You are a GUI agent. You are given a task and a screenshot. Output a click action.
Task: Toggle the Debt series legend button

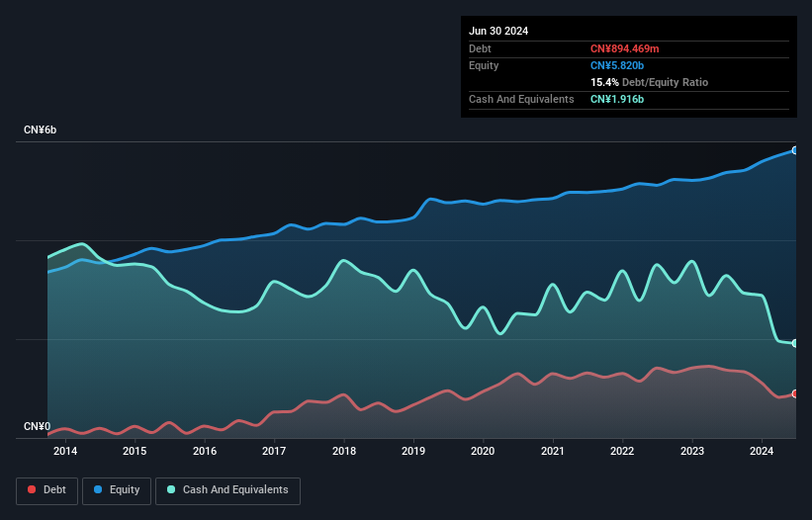47,490
